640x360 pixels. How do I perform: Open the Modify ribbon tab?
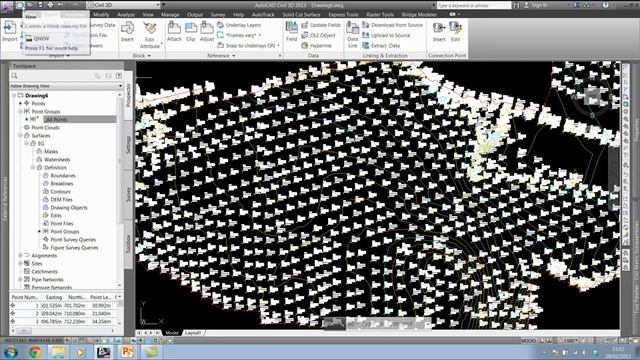(x=101, y=15)
